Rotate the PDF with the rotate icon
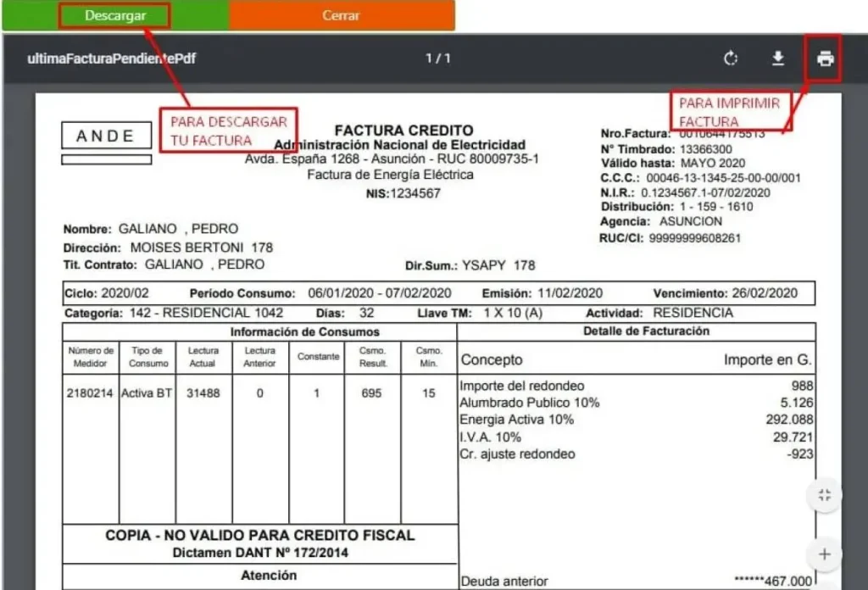 coord(731,58)
